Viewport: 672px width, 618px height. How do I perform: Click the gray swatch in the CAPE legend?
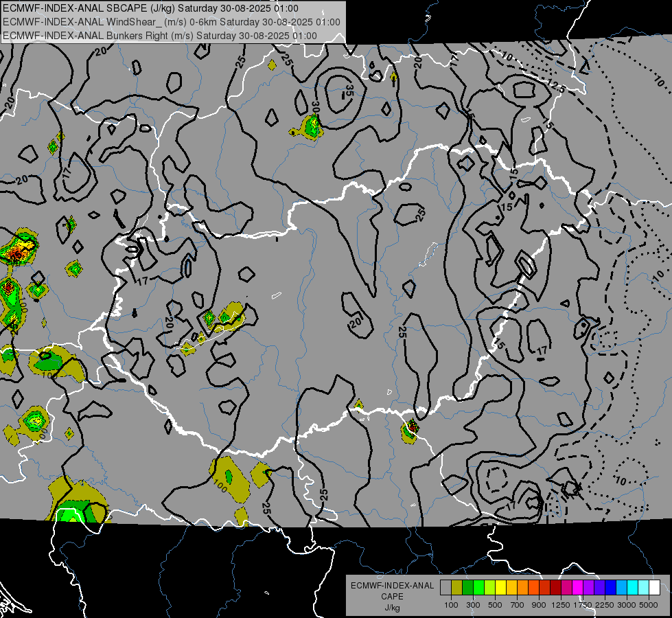[x=445, y=588]
